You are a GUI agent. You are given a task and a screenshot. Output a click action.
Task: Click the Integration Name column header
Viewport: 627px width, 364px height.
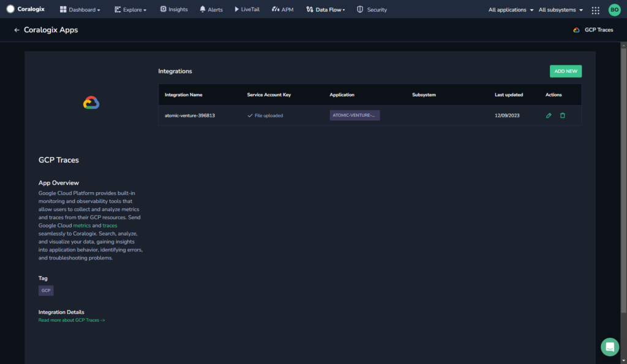point(184,95)
